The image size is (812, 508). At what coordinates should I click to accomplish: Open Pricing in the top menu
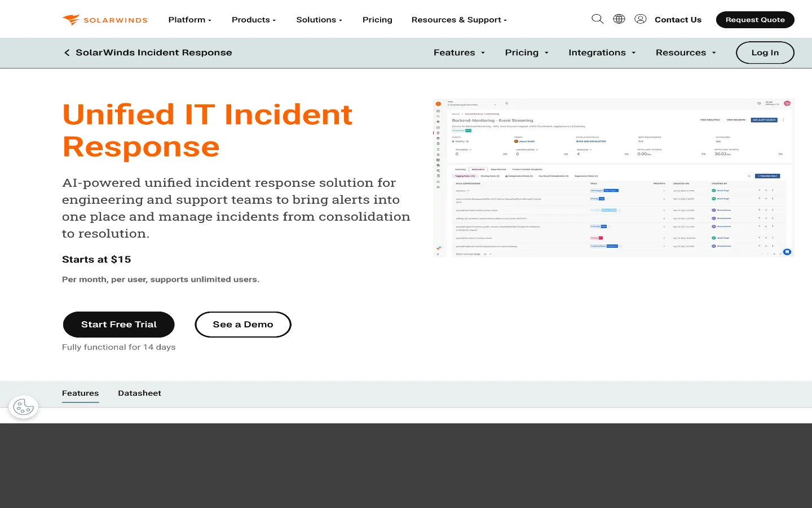click(x=377, y=20)
